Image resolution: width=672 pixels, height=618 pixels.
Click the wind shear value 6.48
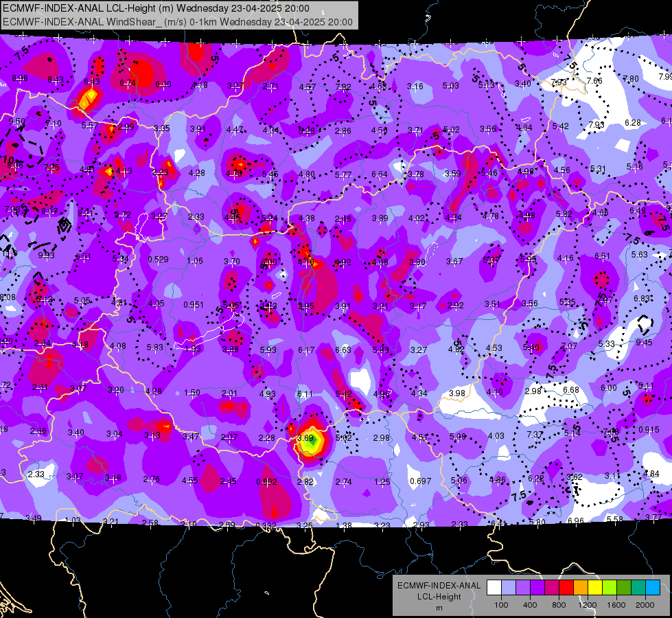pyautogui.click(x=637, y=211)
